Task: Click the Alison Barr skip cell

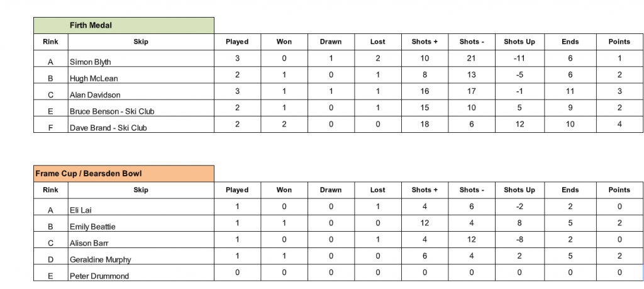Action: click(141, 242)
